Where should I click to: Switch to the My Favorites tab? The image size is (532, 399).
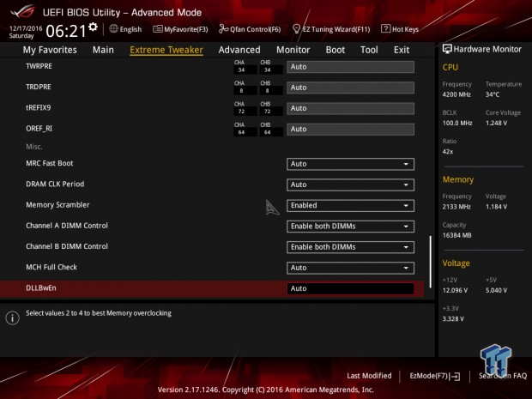click(x=50, y=50)
